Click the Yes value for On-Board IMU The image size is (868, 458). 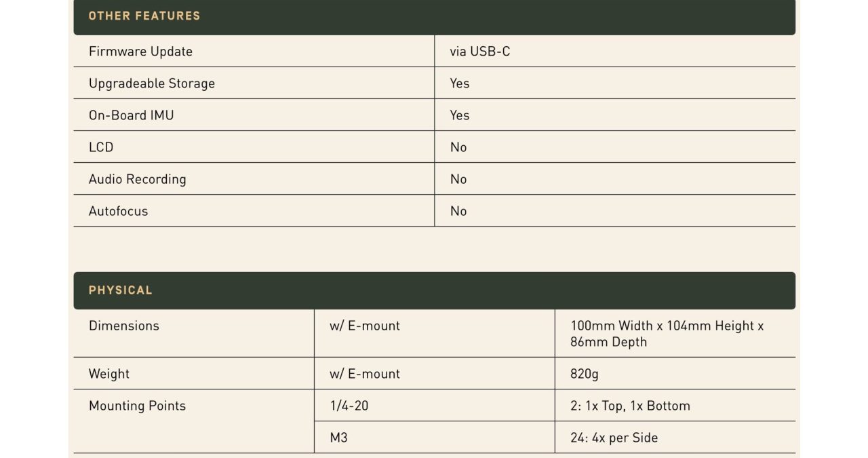(460, 115)
